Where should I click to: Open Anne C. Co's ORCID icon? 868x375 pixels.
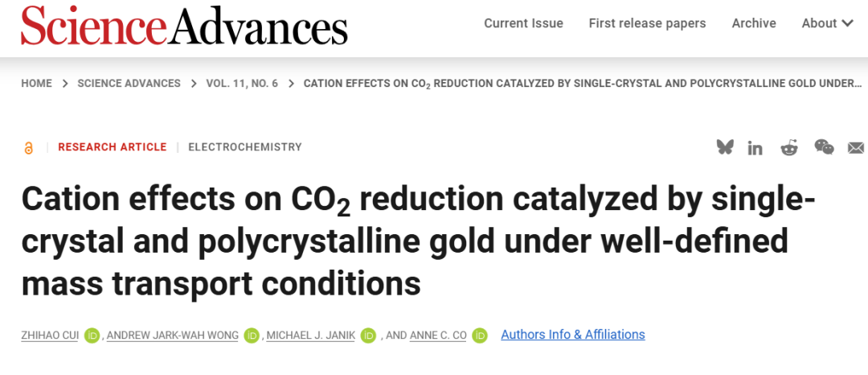[x=479, y=335]
